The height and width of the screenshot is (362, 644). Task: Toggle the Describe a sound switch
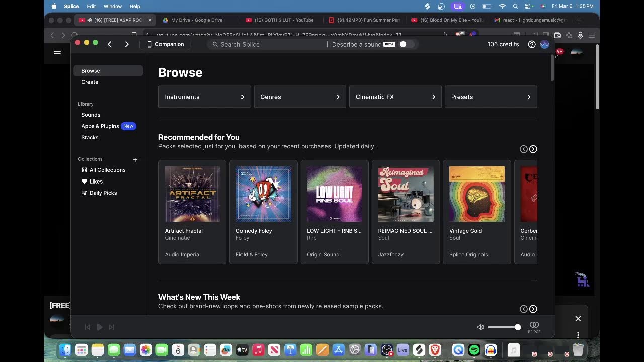(406, 44)
